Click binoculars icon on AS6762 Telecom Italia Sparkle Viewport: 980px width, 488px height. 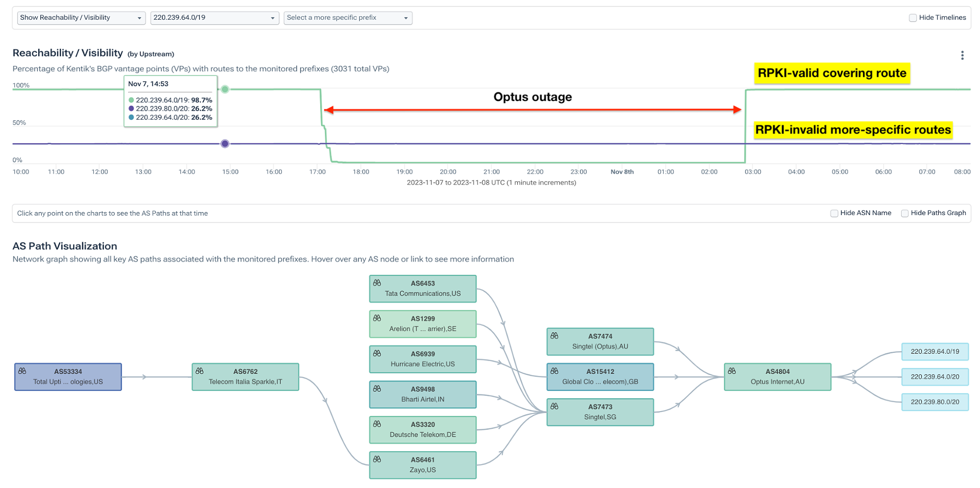point(200,371)
